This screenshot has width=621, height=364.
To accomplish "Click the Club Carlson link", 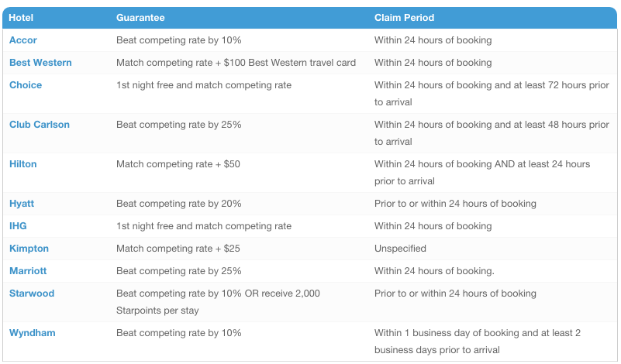I will click(40, 125).
